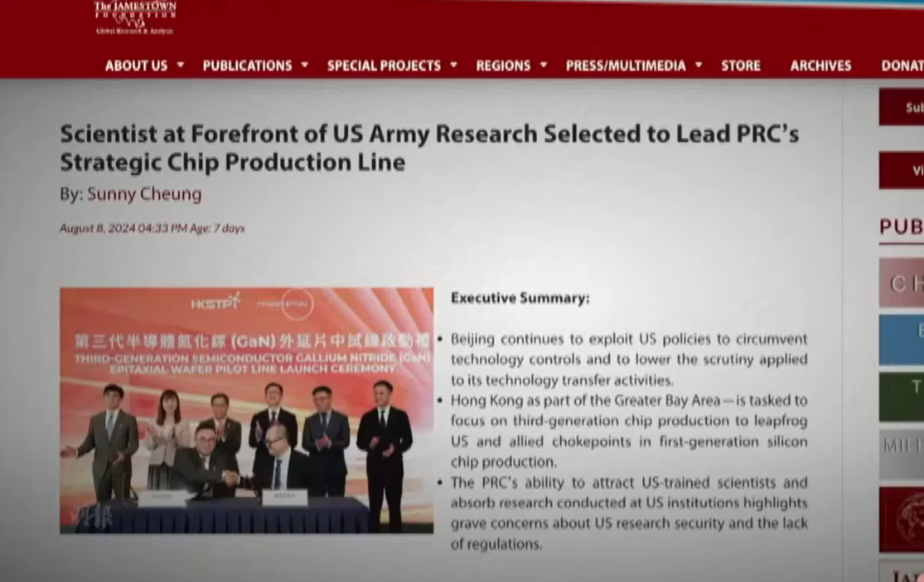
Task: Go to the Store page
Action: (741, 65)
